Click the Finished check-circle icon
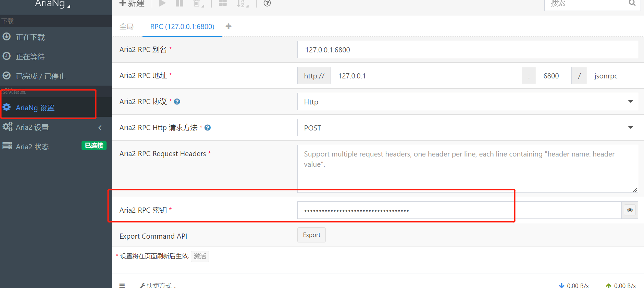 (x=7, y=75)
